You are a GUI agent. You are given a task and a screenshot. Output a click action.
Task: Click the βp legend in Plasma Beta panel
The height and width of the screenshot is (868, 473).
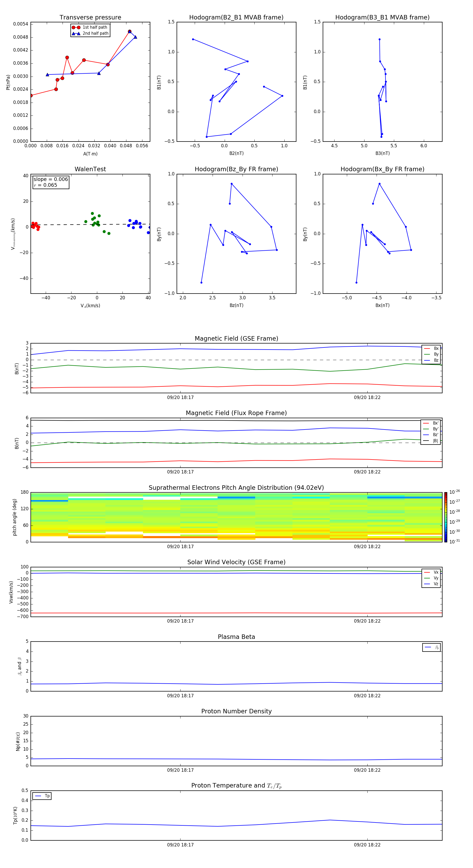tap(431, 647)
